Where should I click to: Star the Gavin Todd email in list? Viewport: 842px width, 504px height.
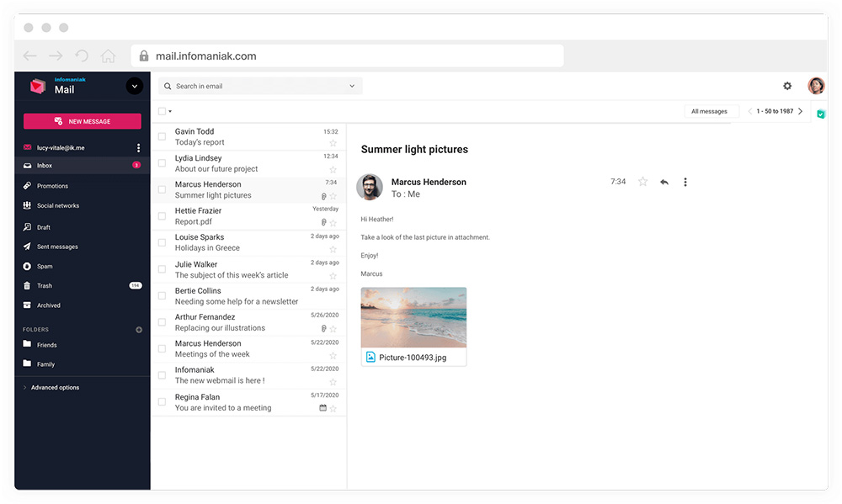(x=333, y=143)
